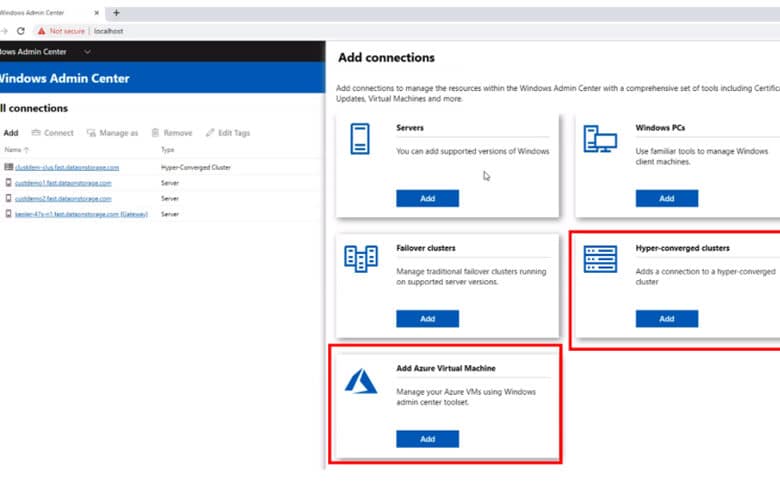780x483 pixels.
Task: Click Add in connections toolbar
Action: (x=11, y=133)
